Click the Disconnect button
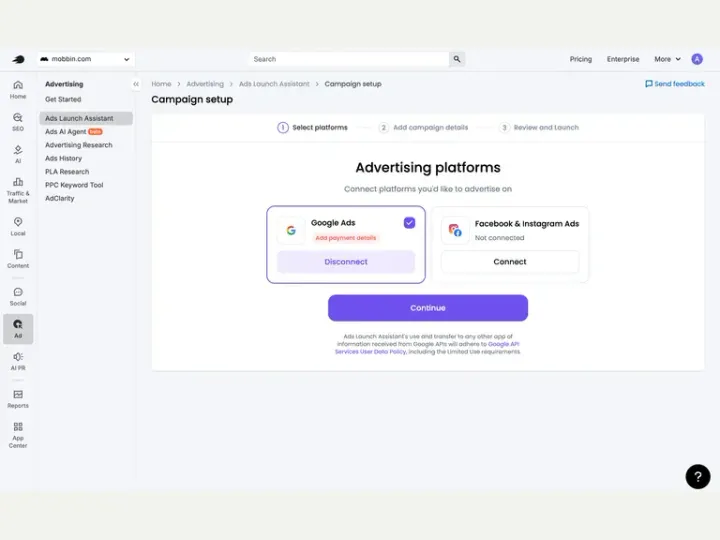This screenshot has width=720, height=540. [x=346, y=262]
